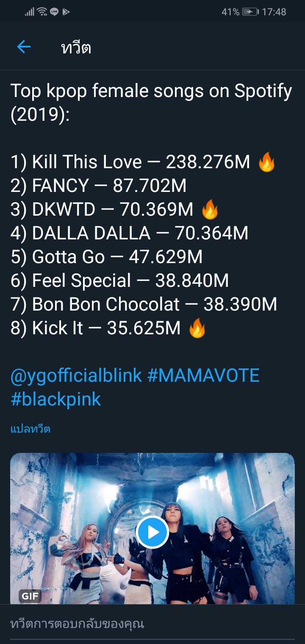Open the @ygofficialblink mention
This screenshot has height=644, width=305.
click(x=76, y=376)
